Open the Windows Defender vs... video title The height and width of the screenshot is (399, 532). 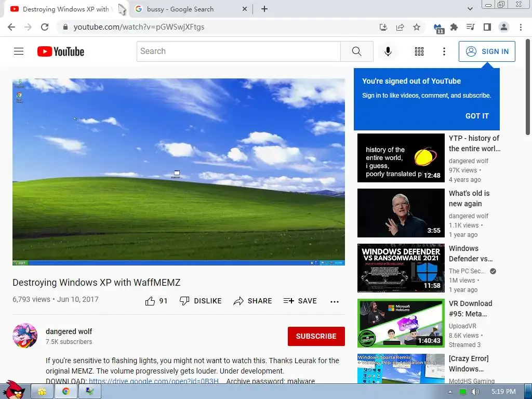click(471, 254)
